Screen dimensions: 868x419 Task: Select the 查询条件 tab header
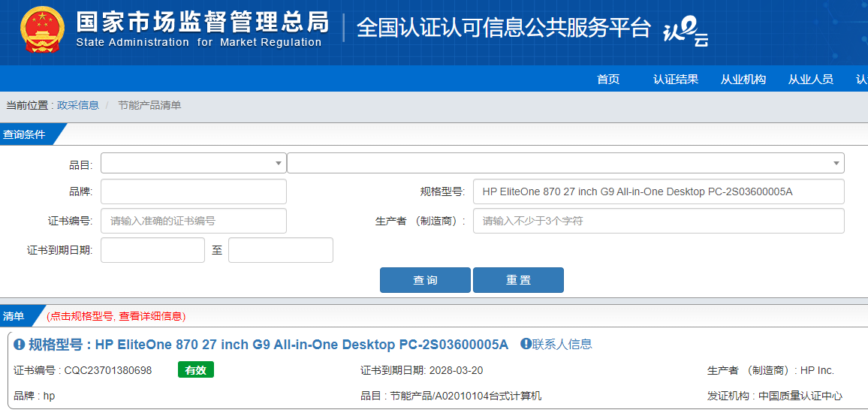pos(28,134)
